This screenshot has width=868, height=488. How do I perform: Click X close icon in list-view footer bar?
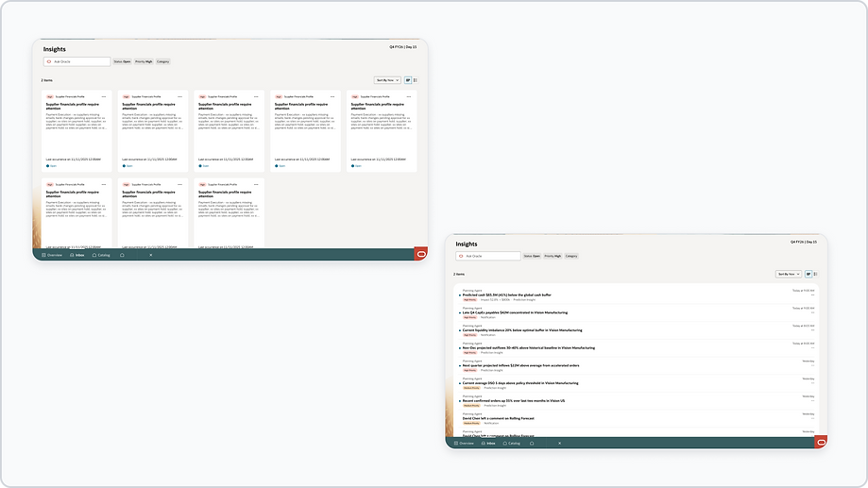[560, 444]
